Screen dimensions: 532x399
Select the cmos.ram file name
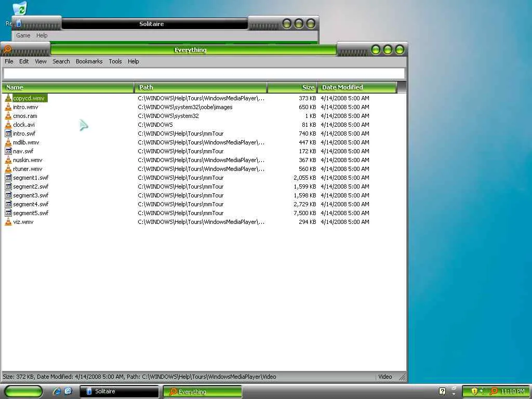(25, 116)
